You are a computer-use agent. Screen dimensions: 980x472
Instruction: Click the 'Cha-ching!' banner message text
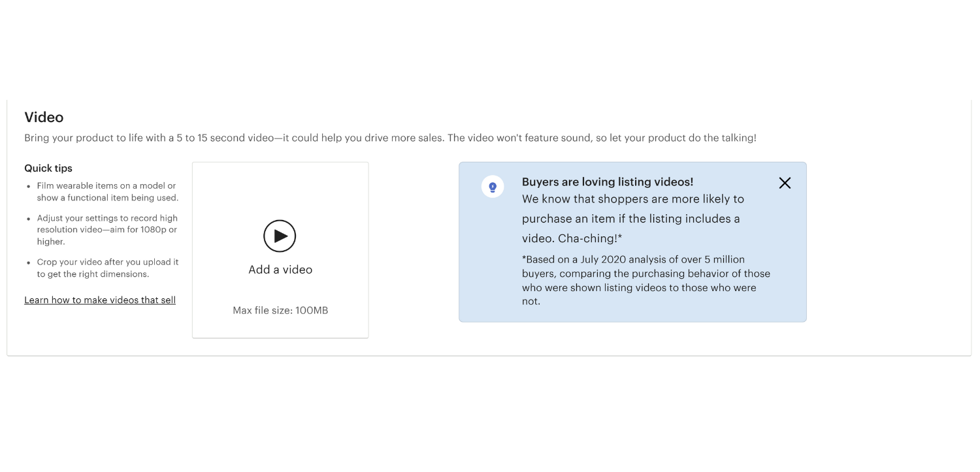click(632, 219)
